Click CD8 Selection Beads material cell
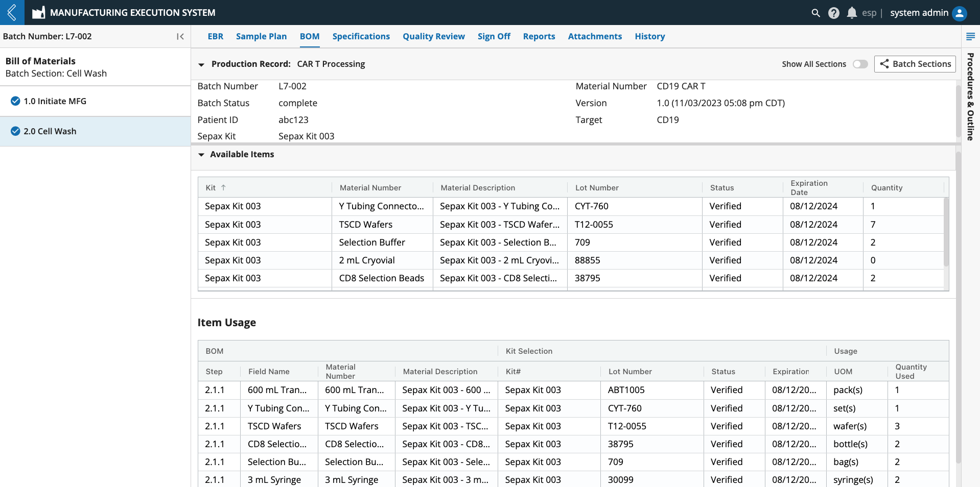The image size is (980, 487). click(x=382, y=278)
